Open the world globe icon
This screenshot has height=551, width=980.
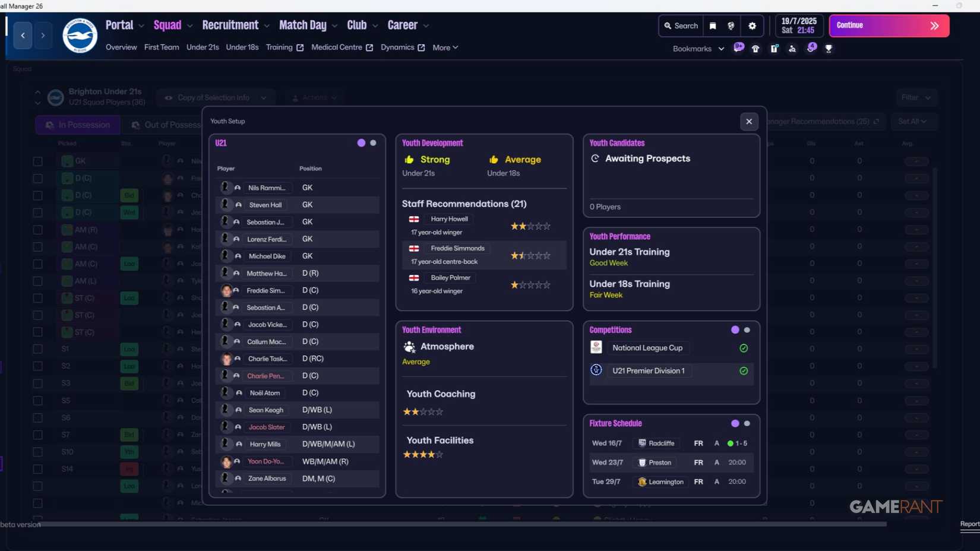(x=731, y=26)
